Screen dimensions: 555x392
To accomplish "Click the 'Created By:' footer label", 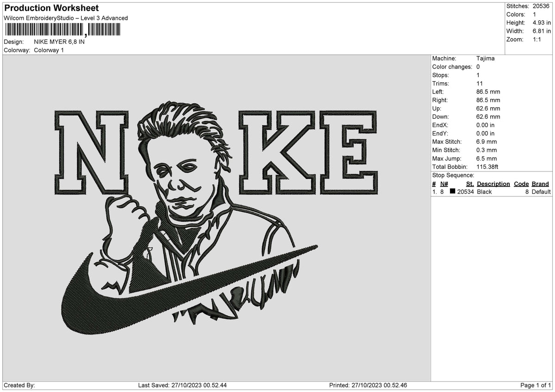I will [19, 386].
